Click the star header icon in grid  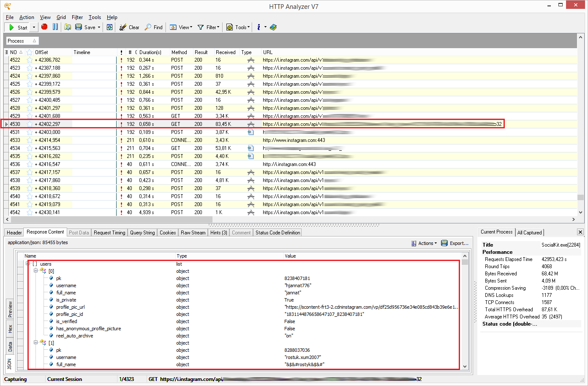coord(30,52)
